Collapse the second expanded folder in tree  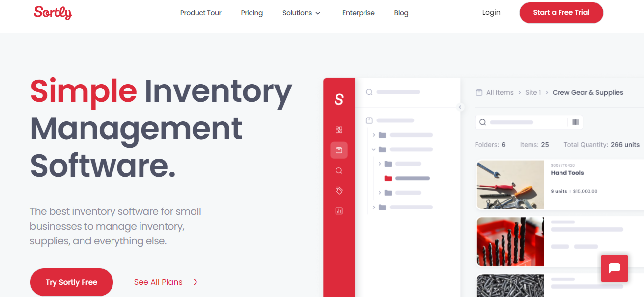374,149
